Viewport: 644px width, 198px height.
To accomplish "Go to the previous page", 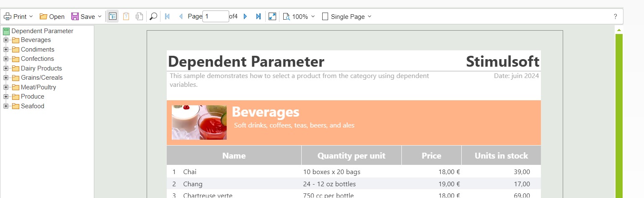I will (x=181, y=16).
